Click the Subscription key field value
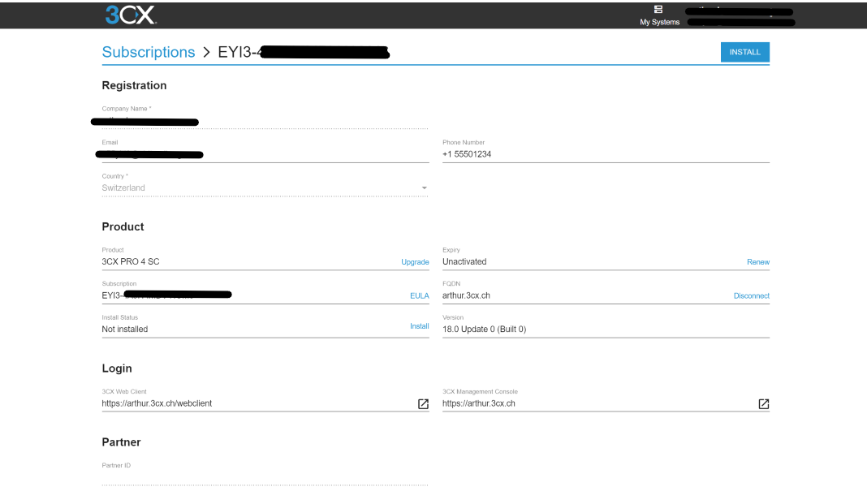The image size is (867, 504). pyautogui.click(x=166, y=295)
